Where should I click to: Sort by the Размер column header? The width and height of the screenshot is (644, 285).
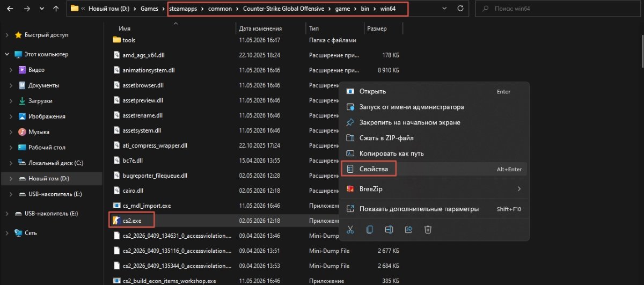point(377,28)
